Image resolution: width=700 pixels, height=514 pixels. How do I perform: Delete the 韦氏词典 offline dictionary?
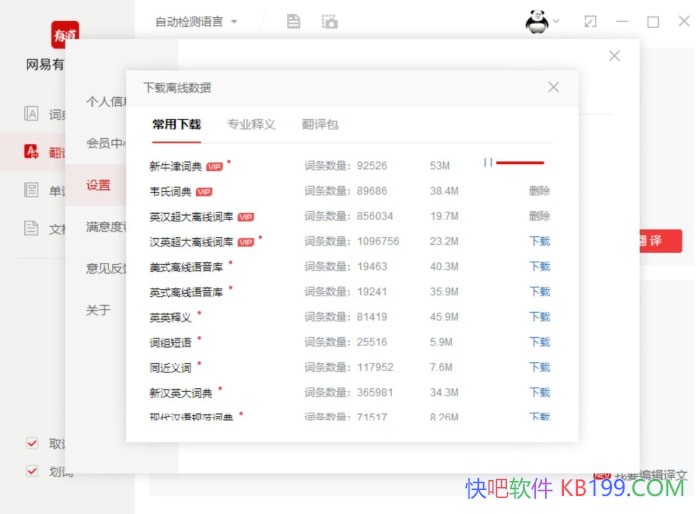[x=539, y=191]
